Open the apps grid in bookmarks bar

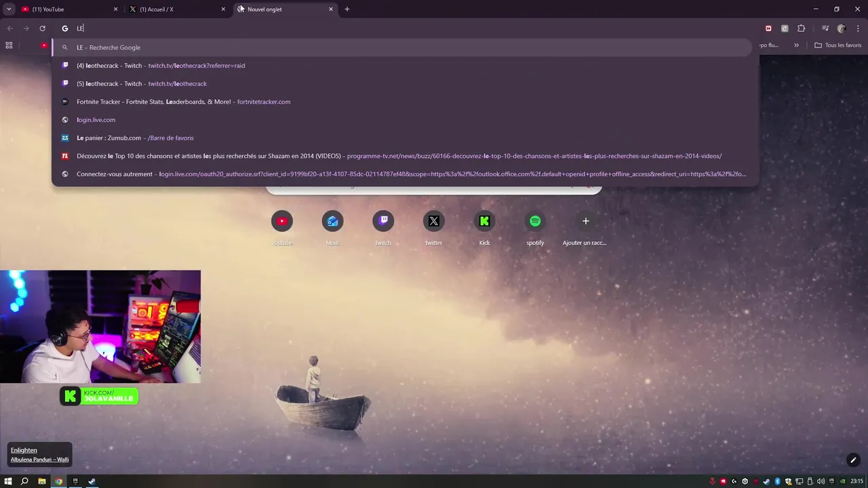[9, 45]
